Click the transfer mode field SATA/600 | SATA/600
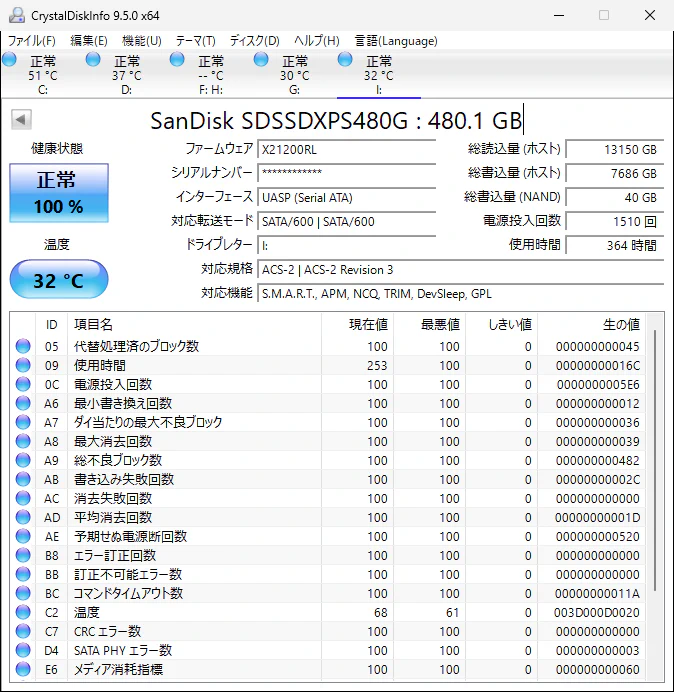The width and height of the screenshot is (674, 692). coord(347,221)
